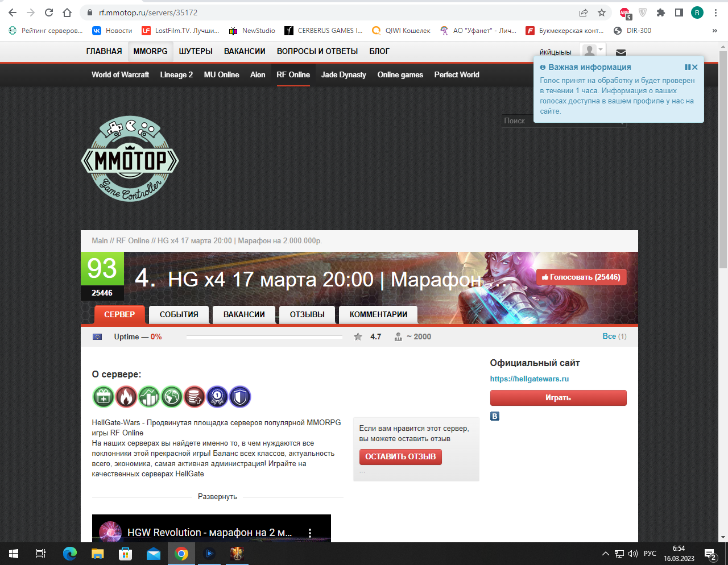
Task: Toggle the Chrome side panel
Action: 679,13
